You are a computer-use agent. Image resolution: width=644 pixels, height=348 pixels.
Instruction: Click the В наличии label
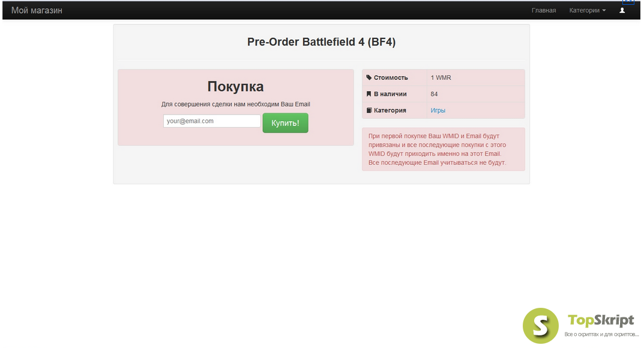click(390, 94)
